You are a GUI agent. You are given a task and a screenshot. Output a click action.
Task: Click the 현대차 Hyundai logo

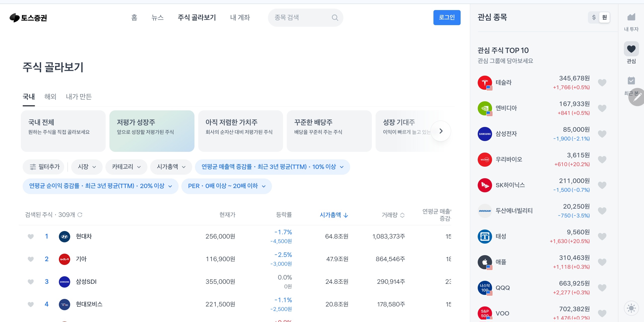[64, 237]
